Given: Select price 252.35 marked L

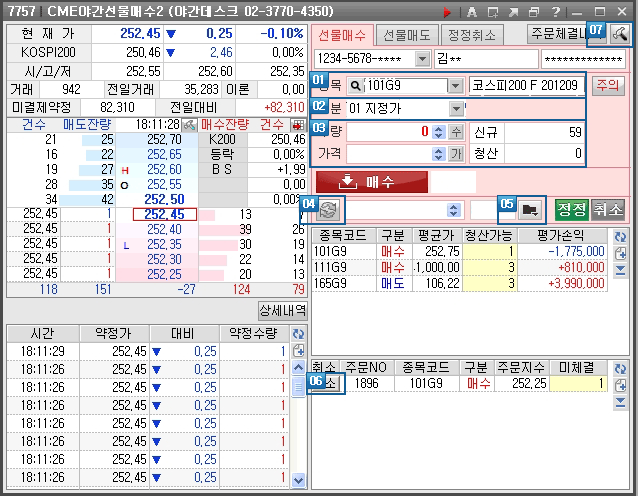Looking at the screenshot, I should coord(164,245).
